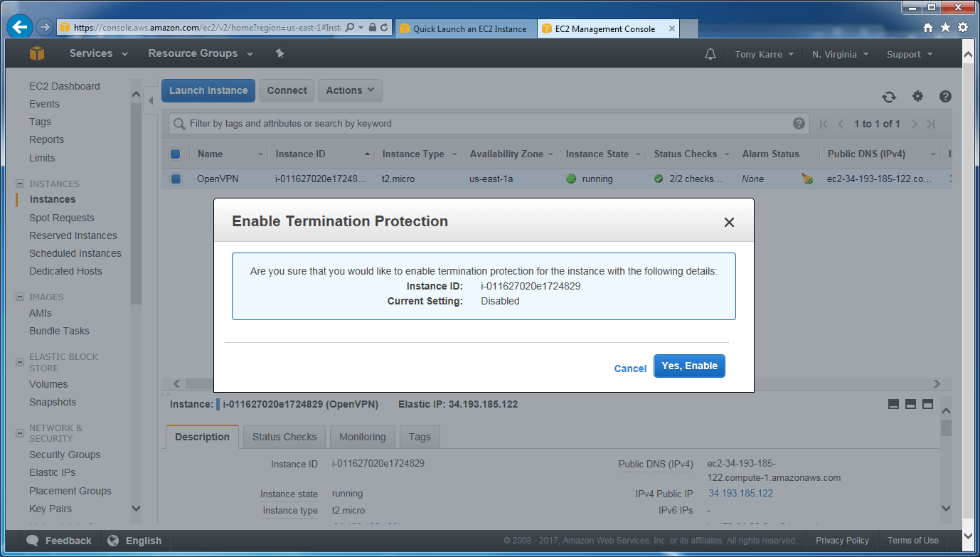The height and width of the screenshot is (557, 980).
Task: Switch to Quick Launch an EC2 Instance browser tab
Action: 465,28
